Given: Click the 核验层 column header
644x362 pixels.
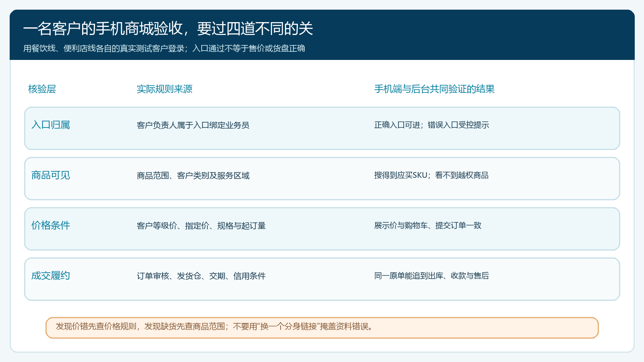Looking at the screenshot, I should [42, 89].
